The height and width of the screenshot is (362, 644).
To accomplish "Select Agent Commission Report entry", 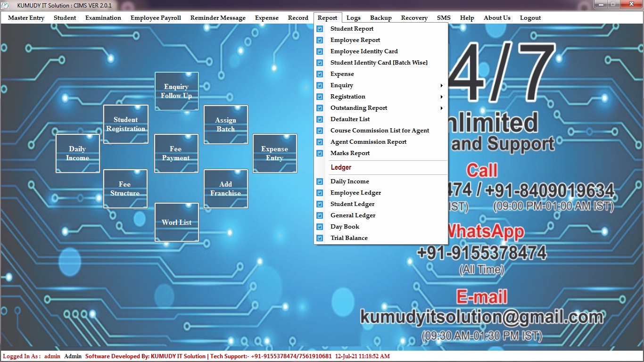I will click(368, 142).
